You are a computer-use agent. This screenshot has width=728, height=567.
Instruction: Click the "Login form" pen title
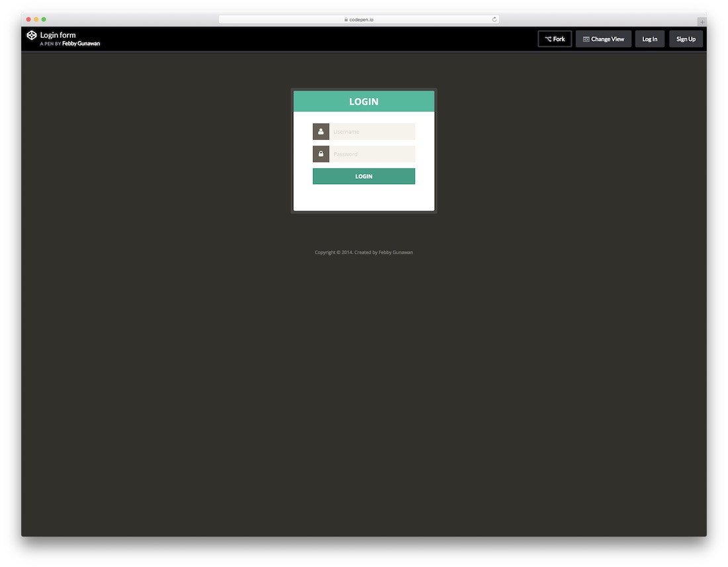[58, 35]
